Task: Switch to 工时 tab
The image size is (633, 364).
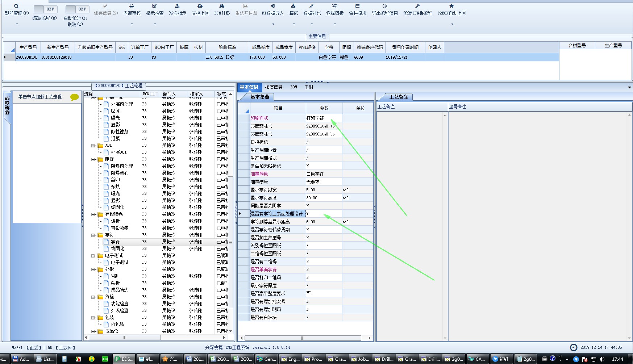Action: click(309, 87)
